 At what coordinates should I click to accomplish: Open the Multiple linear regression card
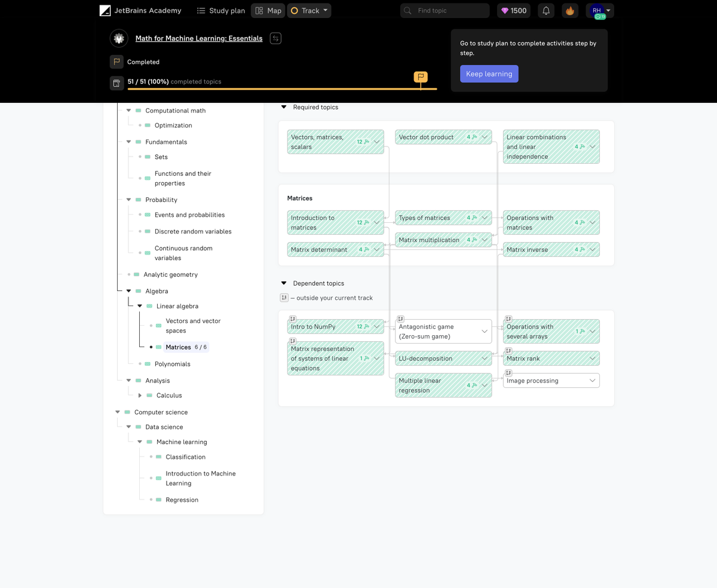point(443,385)
